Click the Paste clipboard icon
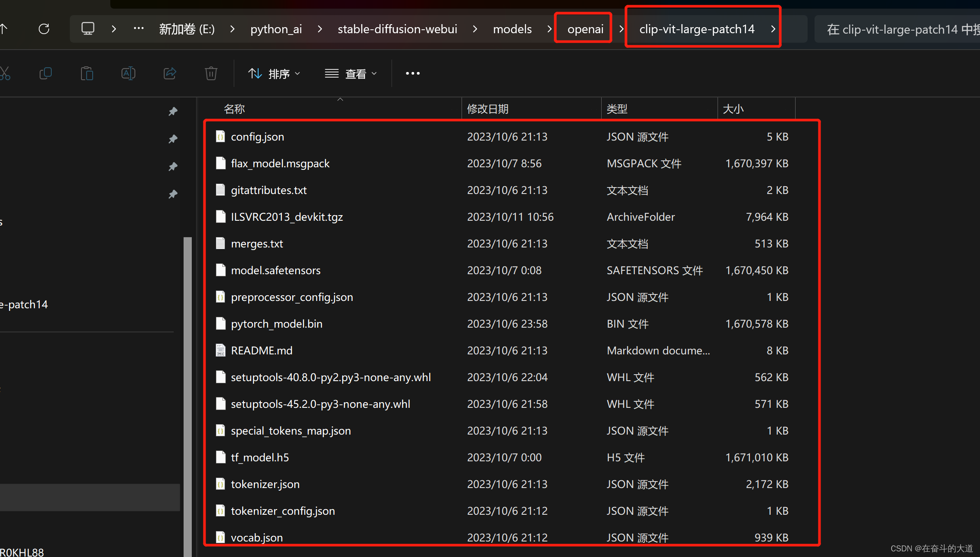The image size is (980, 557). pos(87,73)
